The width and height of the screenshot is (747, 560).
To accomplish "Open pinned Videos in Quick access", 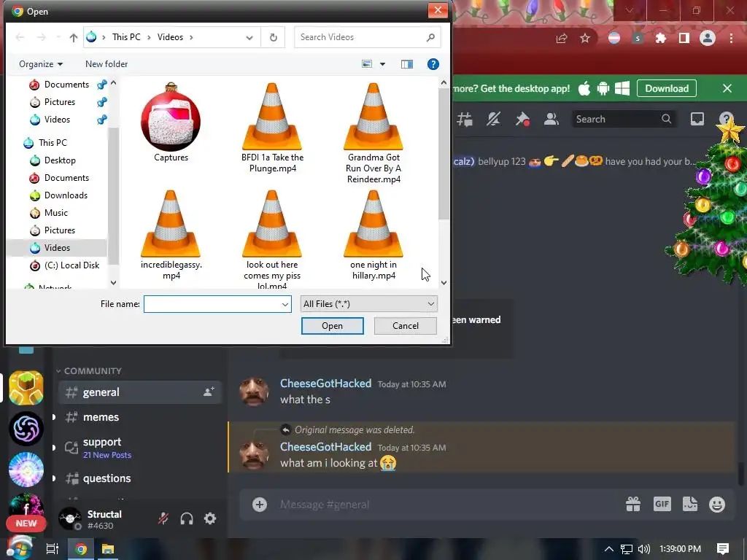I will tap(57, 120).
